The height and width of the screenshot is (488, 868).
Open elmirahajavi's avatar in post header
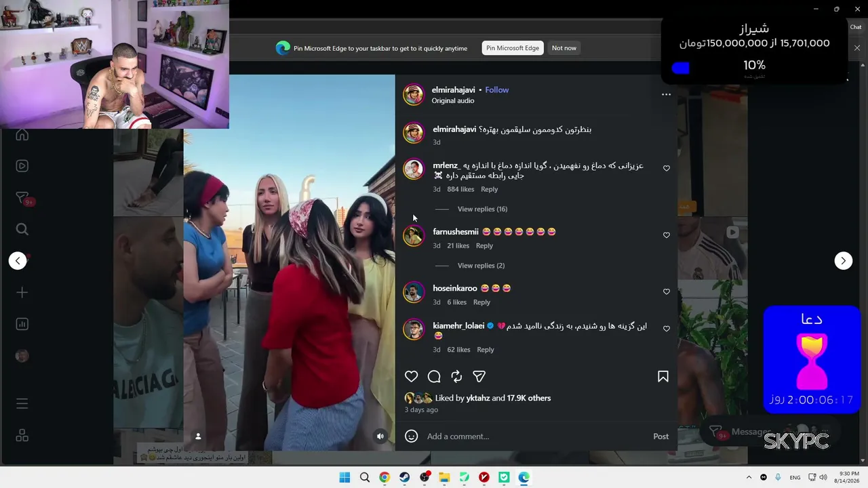(x=414, y=95)
